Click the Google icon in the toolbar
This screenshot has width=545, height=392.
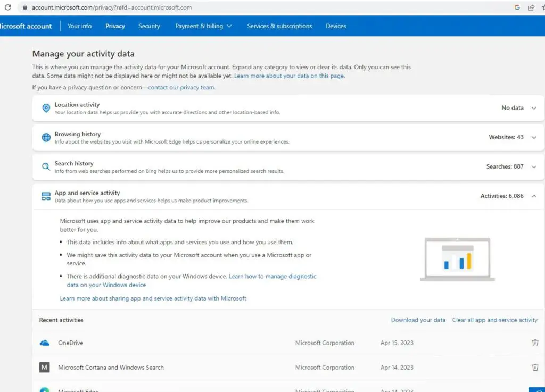[517, 7]
